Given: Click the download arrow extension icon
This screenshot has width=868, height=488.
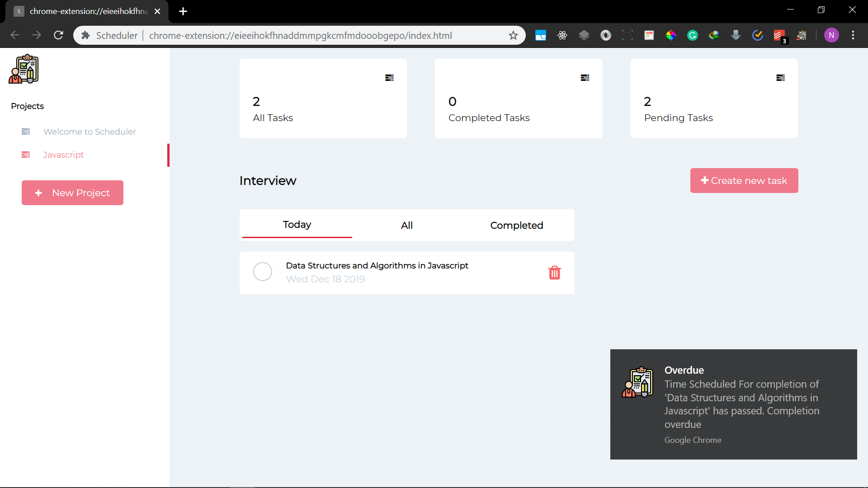Looking at the screenshot, I should point(736,35).
